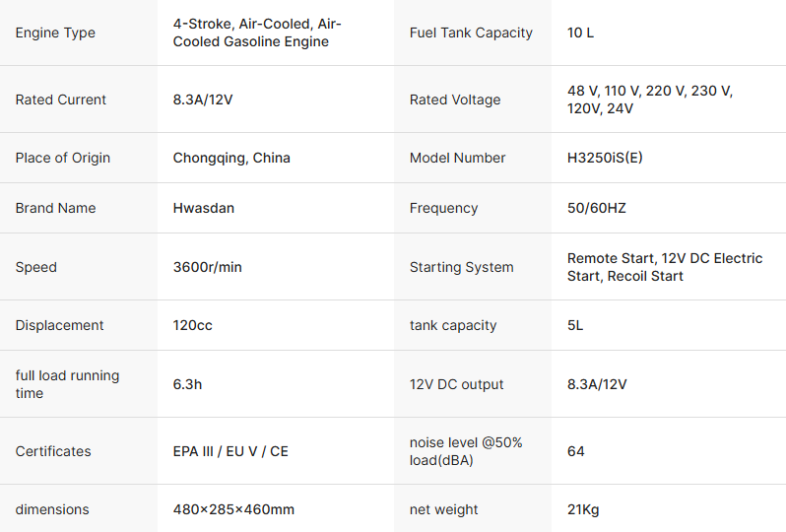Click the Engine Type label cell

coord(55,33)
